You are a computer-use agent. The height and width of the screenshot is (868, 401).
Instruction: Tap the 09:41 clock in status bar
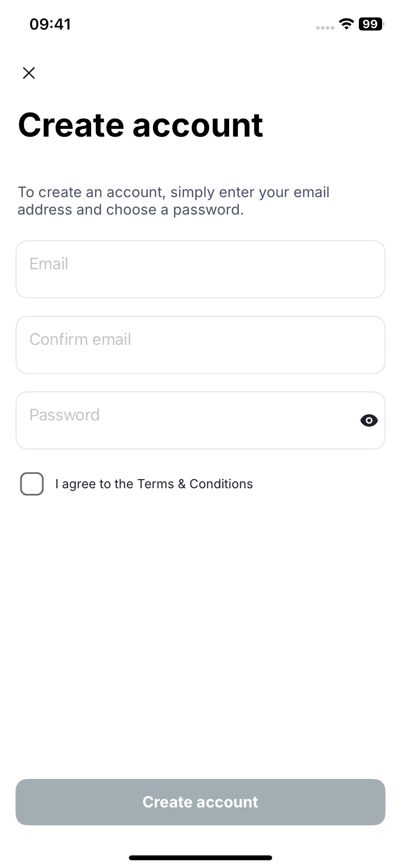(x=50, y=24)
